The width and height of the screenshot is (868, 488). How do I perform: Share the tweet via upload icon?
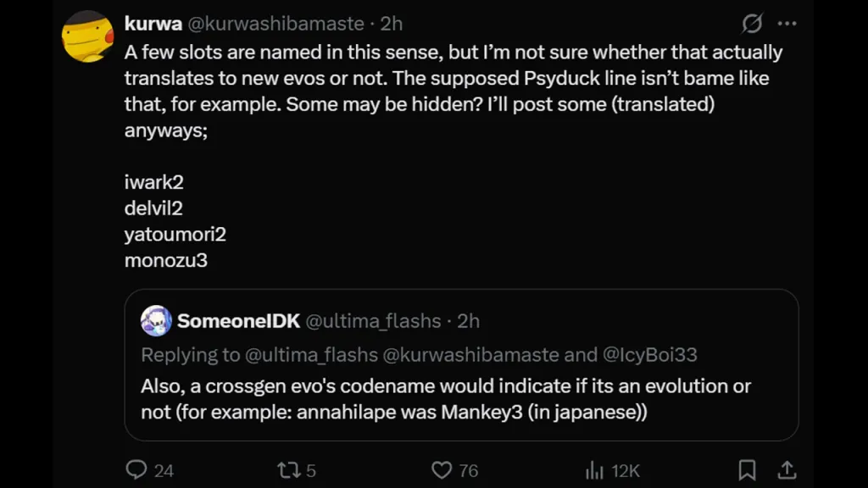point(787,470)
